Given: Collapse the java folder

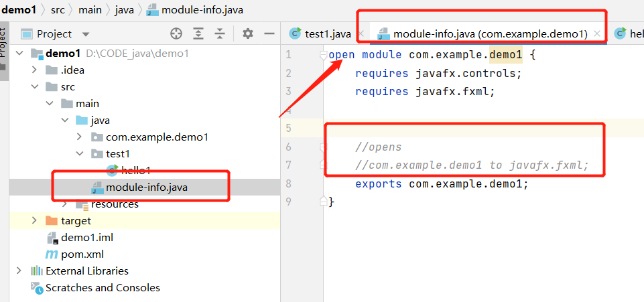Looking at the screenshot, I should click(x=65, y=121).
